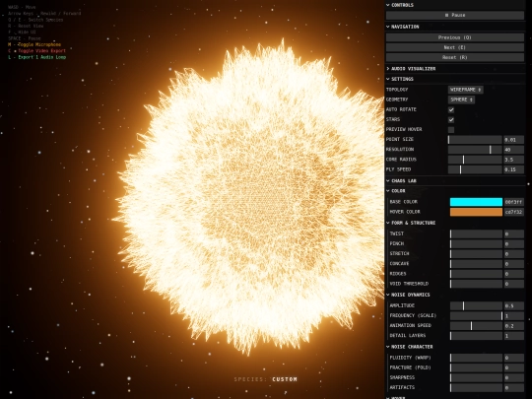Edit the Amplitude value field
The height and width of the screenshot is (399, 532).
(x=513, y=305)
